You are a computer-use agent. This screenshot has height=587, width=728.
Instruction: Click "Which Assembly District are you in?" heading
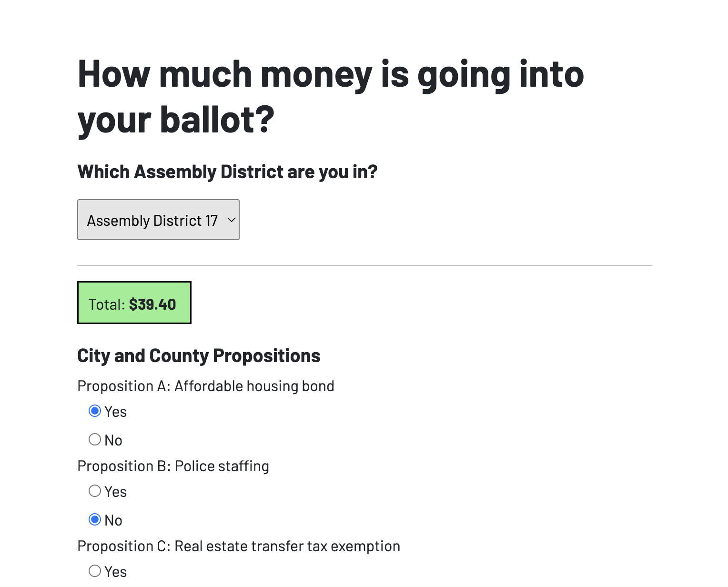(227, 172)
